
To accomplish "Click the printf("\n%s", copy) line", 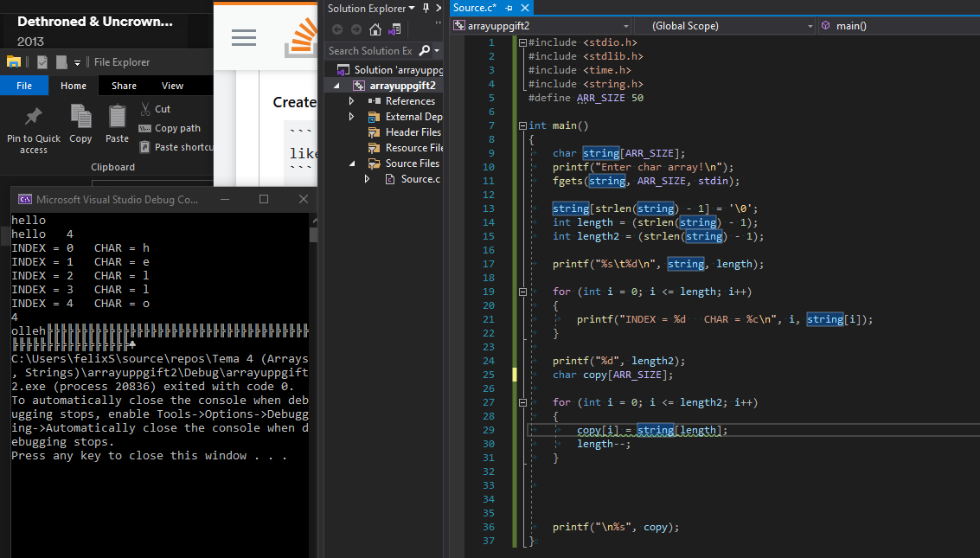I will tap(616, 527).
